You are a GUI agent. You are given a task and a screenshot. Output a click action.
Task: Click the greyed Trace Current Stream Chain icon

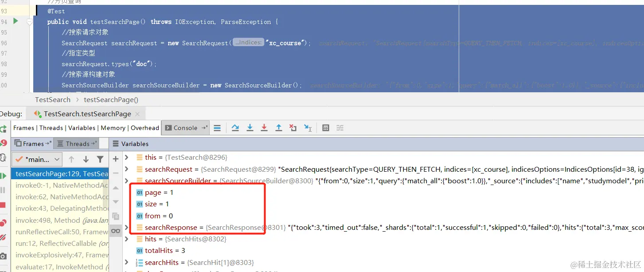pos(340,128)
